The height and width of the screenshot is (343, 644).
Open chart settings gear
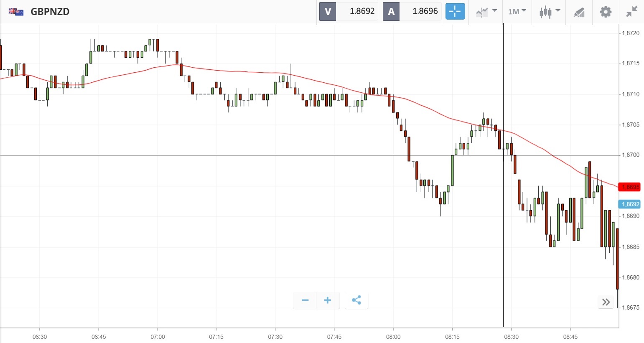pos(606,12)
